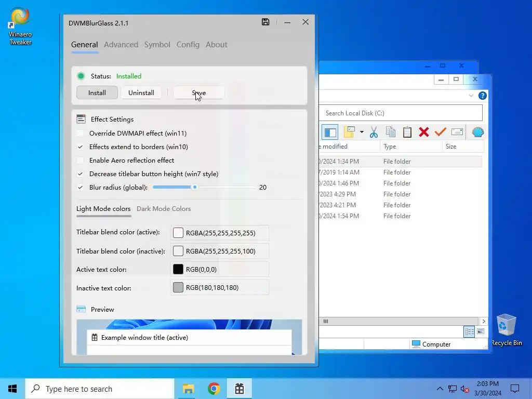
Task: Click the envelope Rename icon in Explorer toolbar
Action: [457, 131]
